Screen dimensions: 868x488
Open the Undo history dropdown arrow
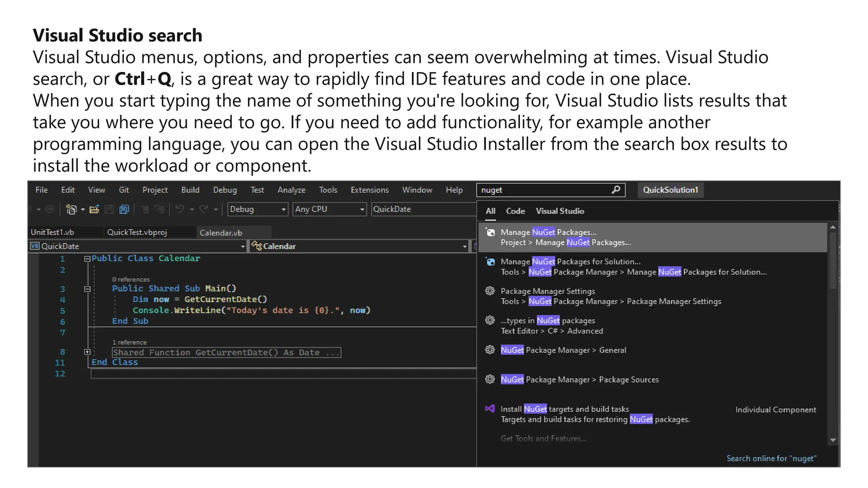point(192,210)
